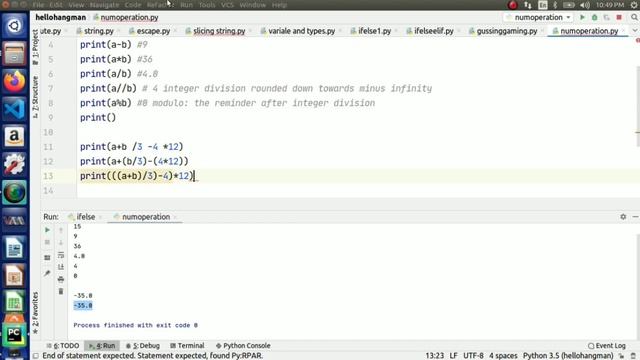
Task: Clear output with the trash icon
Action: pyautogui.click(x=61, y=291)
